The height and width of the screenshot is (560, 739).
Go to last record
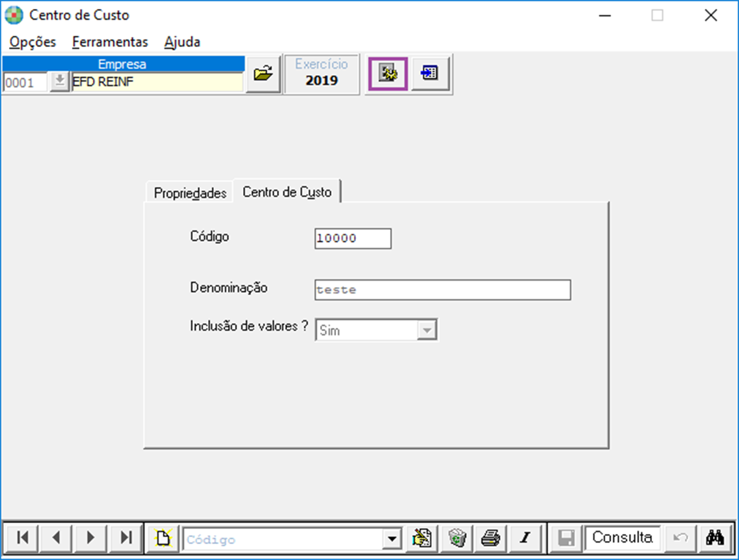tap(125, 537)
